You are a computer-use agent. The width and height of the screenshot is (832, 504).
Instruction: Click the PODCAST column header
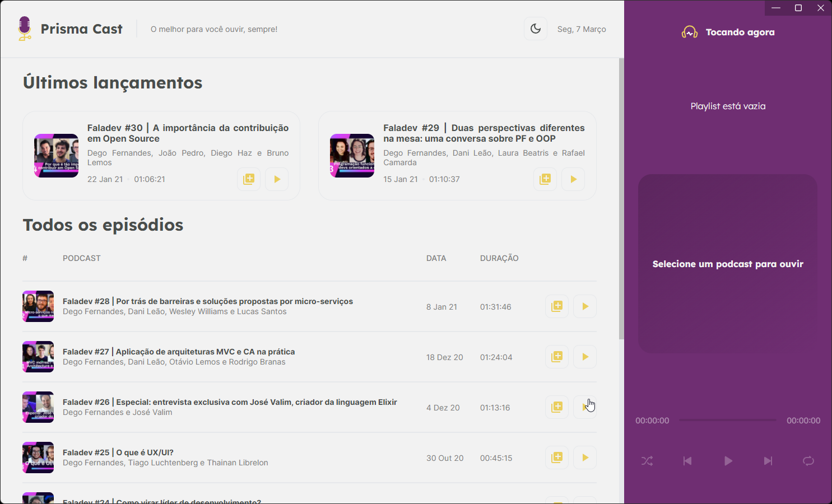[x=82, y=258]
